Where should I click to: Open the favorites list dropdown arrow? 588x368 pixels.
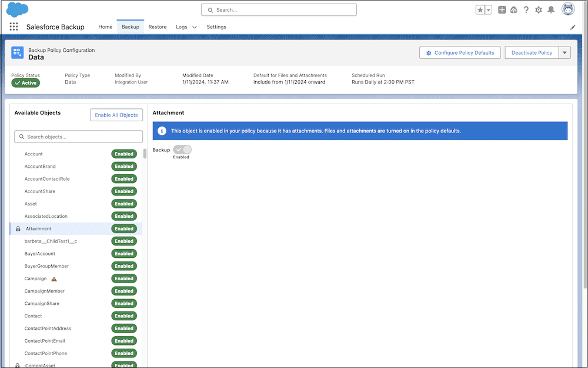pos(488,10)
